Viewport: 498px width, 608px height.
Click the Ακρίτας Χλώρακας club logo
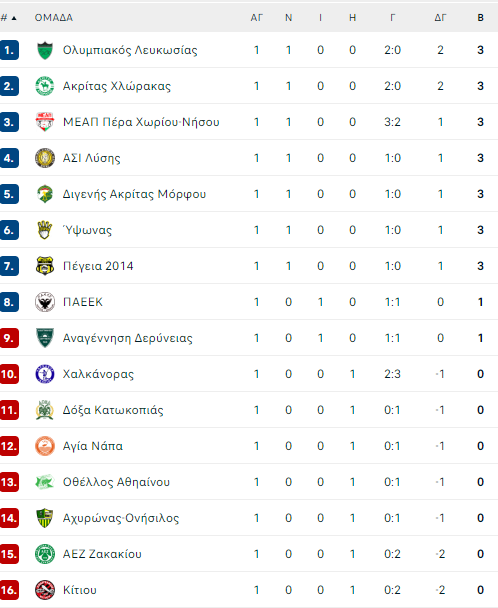tap(45, 86)
